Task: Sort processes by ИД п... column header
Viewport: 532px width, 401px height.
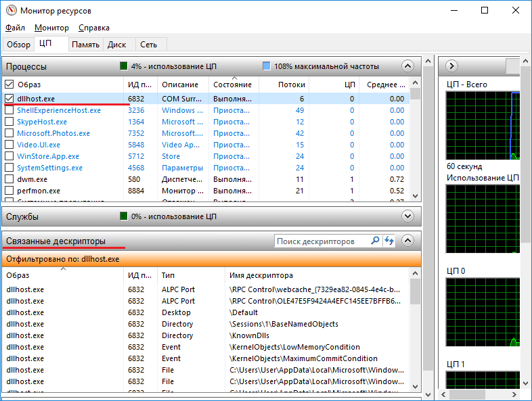Action: pyautogui.click(x=140, y=85)
